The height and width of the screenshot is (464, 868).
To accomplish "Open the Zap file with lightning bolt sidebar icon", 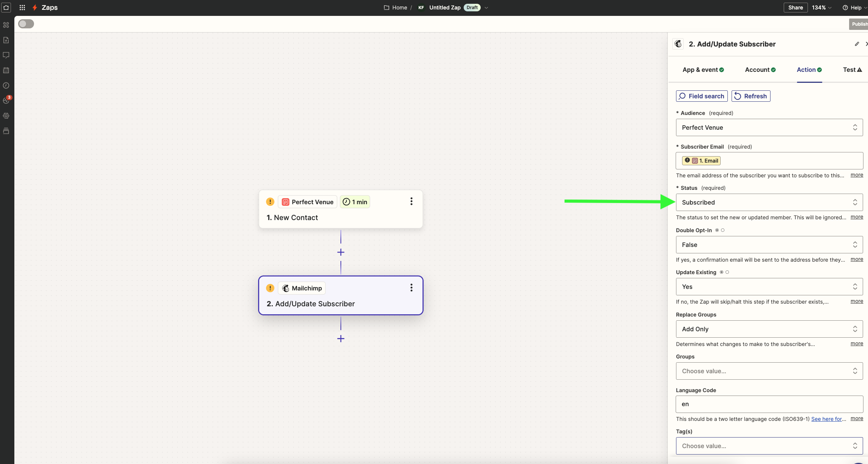I will (x=6, y=40).
